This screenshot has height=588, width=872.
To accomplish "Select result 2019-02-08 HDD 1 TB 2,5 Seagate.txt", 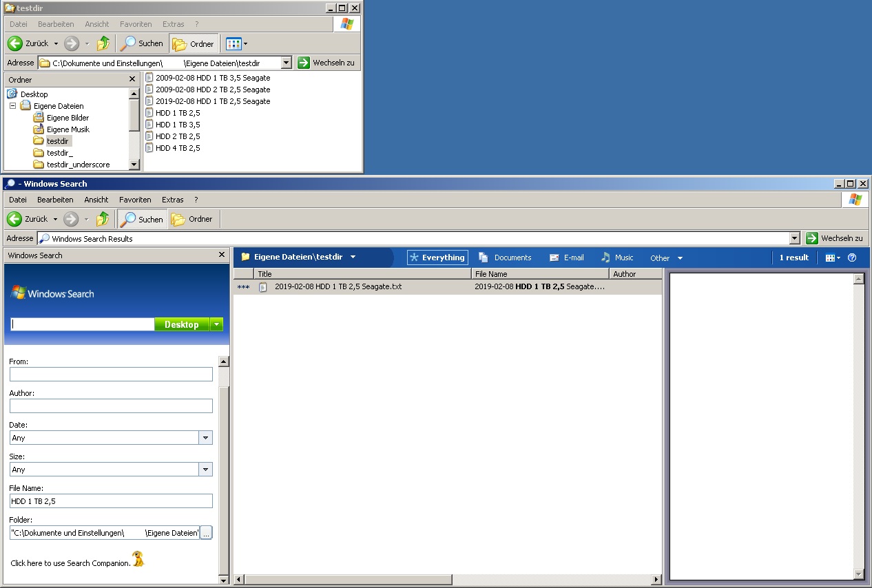I will click(448, 287).
